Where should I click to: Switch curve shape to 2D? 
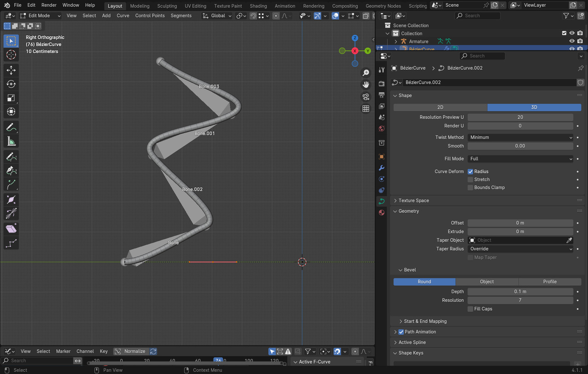440,107
